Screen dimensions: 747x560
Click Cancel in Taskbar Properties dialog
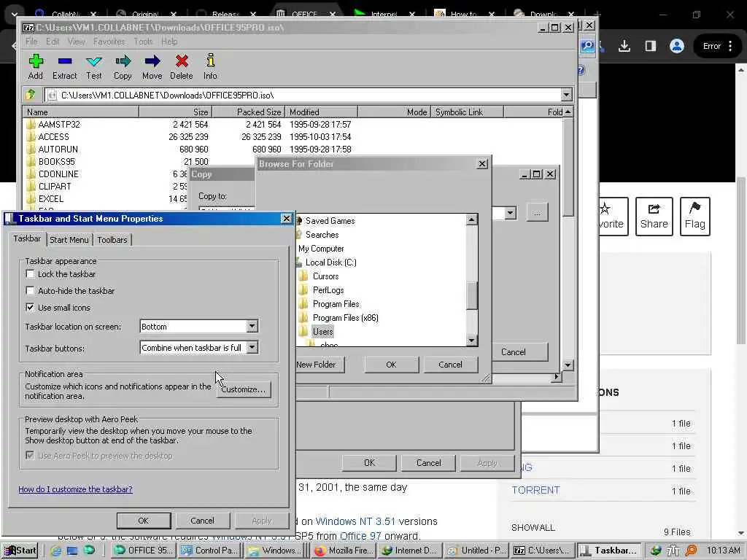click(203, 521)
